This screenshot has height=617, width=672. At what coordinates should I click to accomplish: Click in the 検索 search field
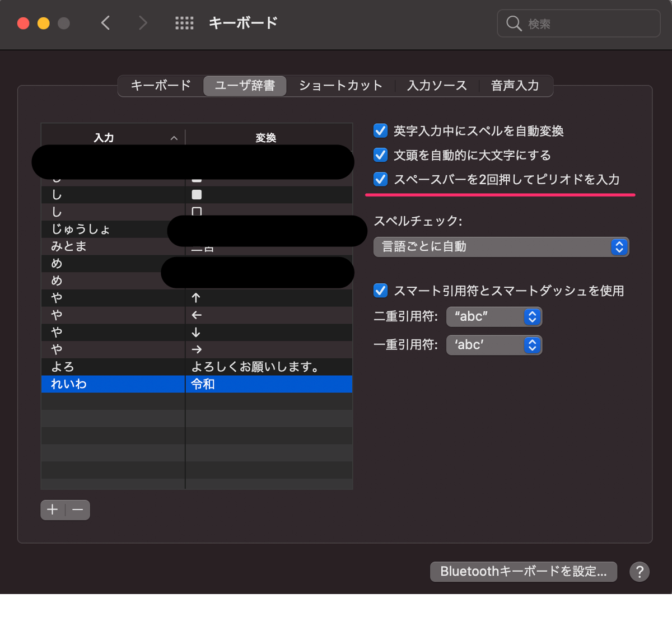coord(579,24)
